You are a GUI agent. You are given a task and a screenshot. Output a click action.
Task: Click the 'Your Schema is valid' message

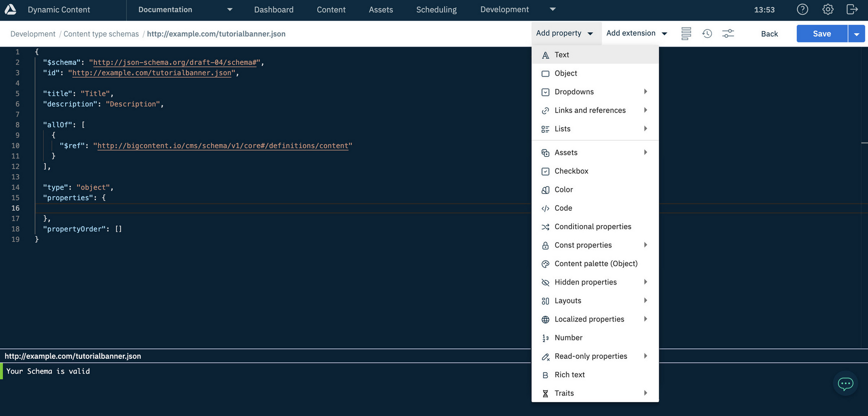click(48, 371)
